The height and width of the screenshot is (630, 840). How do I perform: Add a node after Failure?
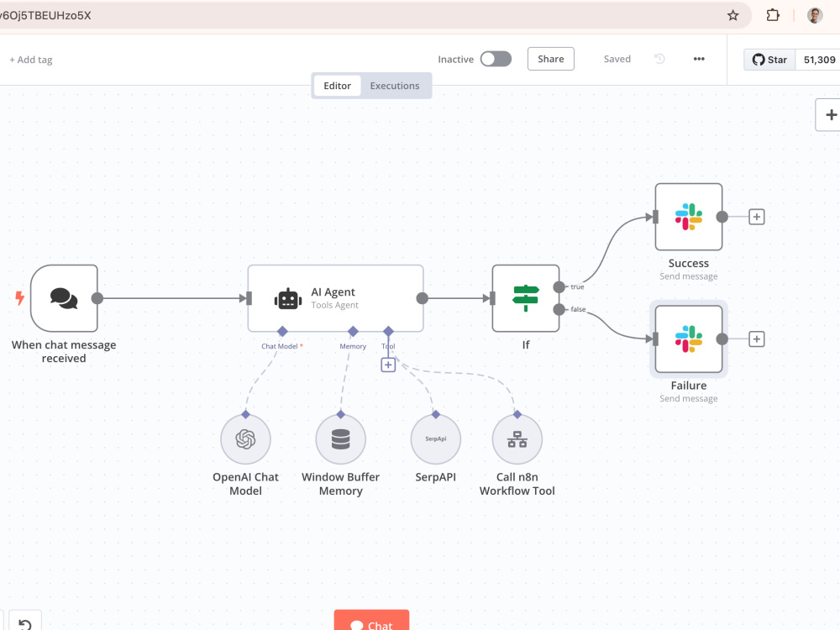(757, 339)
